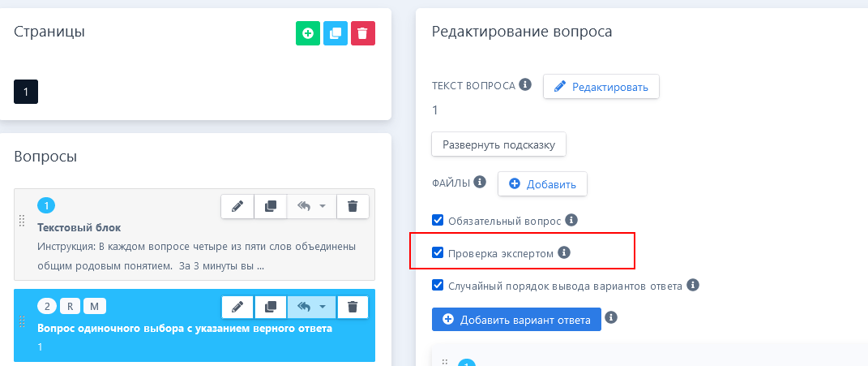Click Добавить вариант ответа button
Viewport: 868px width, 366px height.
coord(516,319)
